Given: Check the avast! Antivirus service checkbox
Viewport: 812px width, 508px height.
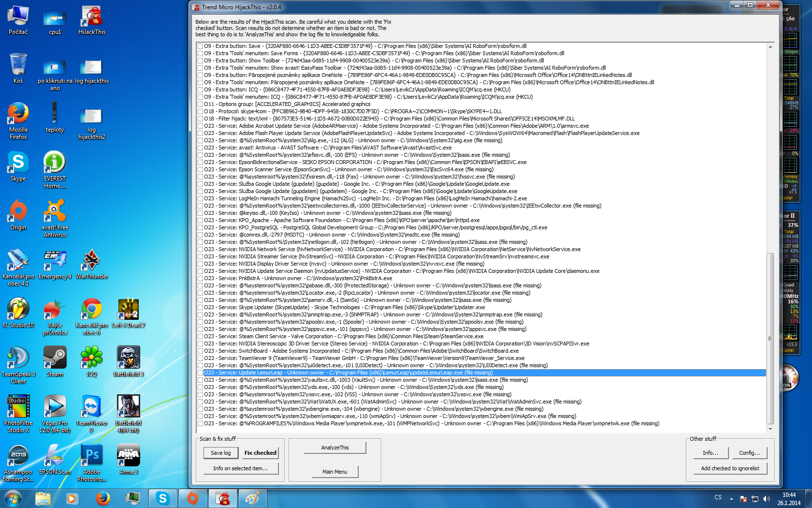Looking at the screenshot, I should [200, 148].
